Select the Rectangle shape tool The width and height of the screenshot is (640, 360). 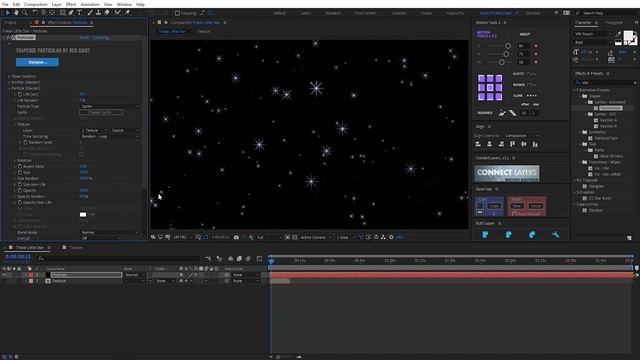(62, 13)
